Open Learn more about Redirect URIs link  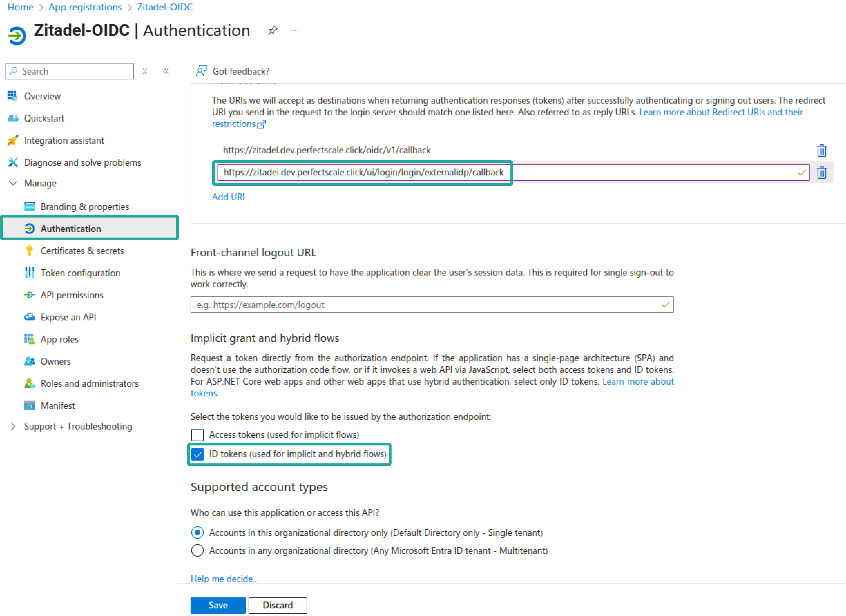click(x=721, y=112)
